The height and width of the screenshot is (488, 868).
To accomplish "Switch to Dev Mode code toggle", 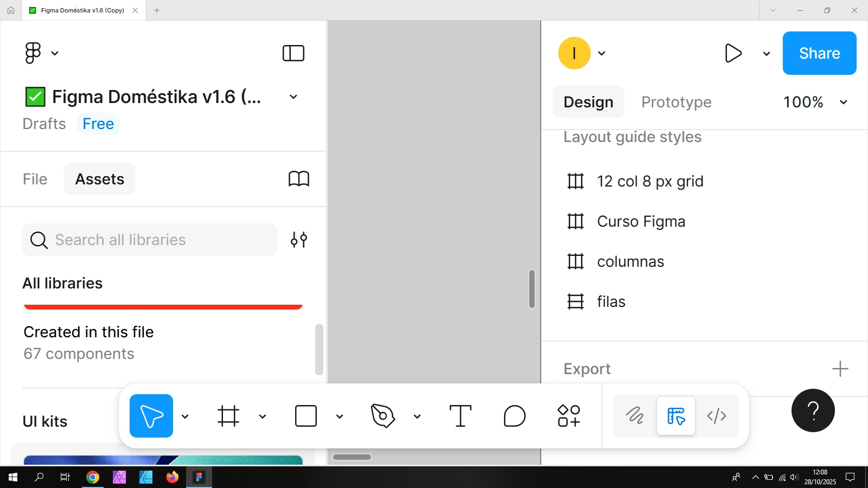I will tap(717, 416).
